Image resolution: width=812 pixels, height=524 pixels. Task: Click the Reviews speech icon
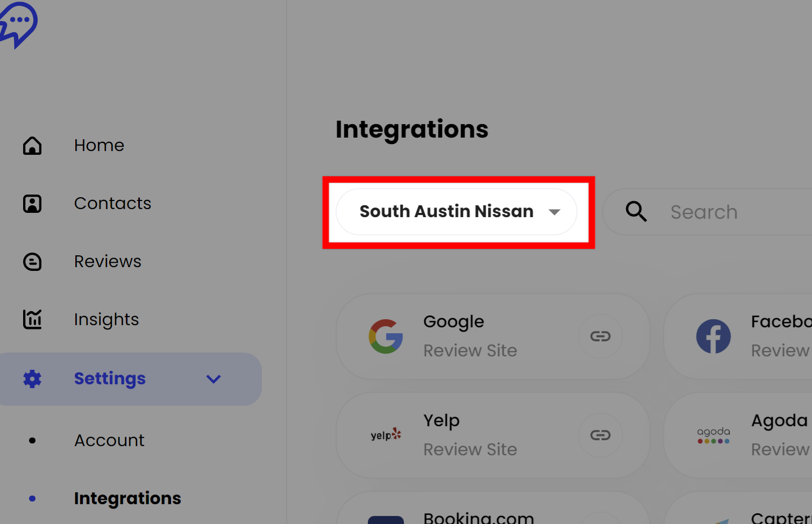pyautogui.click(x=32, y=262)
